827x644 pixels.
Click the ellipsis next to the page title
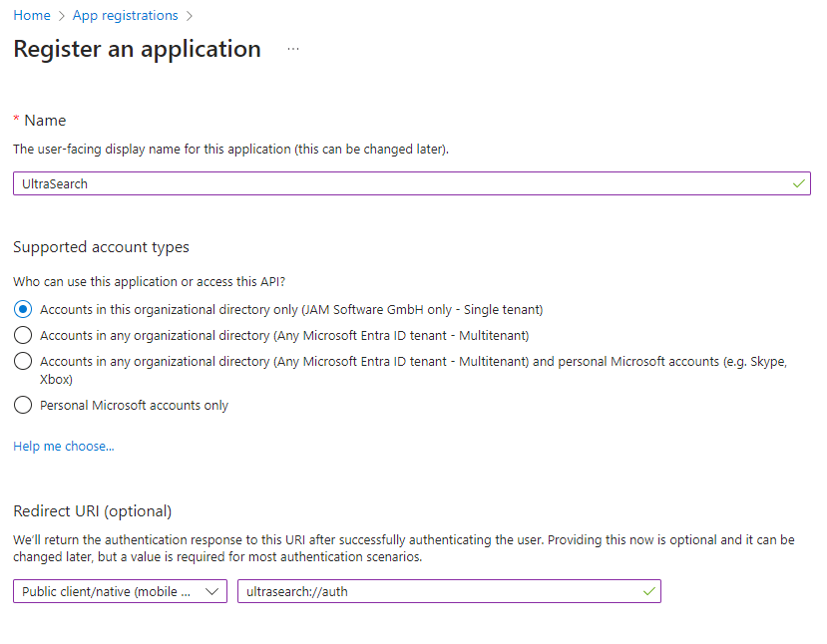(292, 49)
